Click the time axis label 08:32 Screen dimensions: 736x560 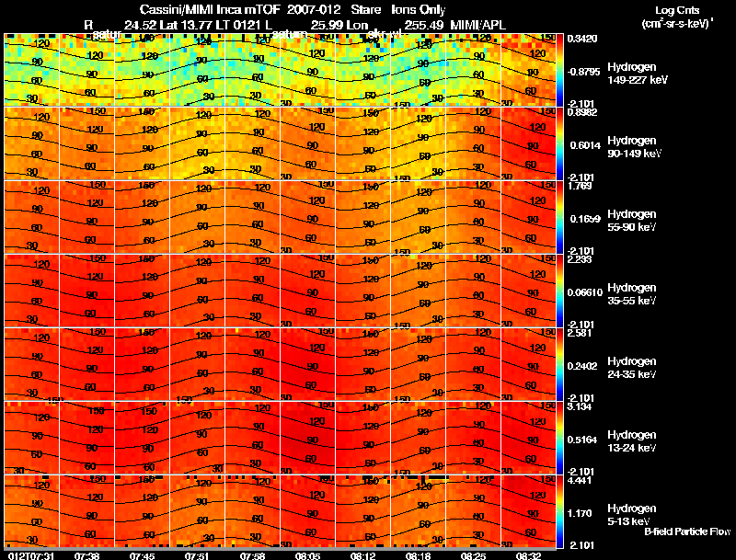[x=528, y=555]
